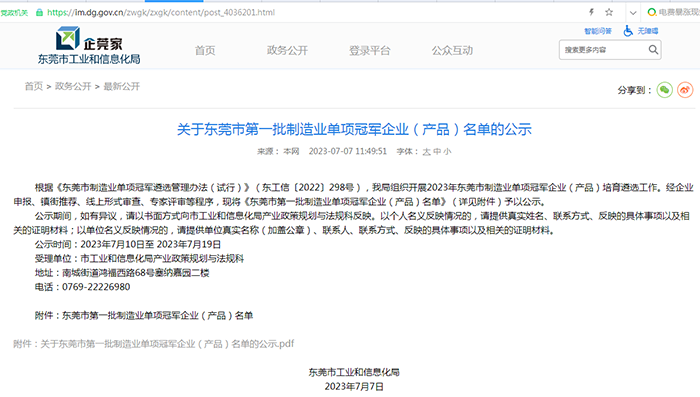Click the article title 关于东莞市第一批制造业单项冠军企业
The width and height of the screenshot is (700, 397).
354,129
